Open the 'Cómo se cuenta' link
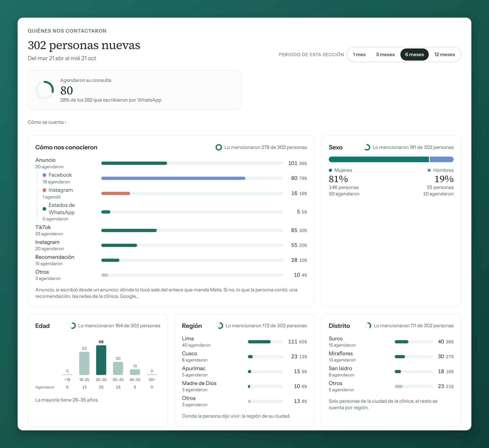Viewport: 489px width, 448px height. 47,122
